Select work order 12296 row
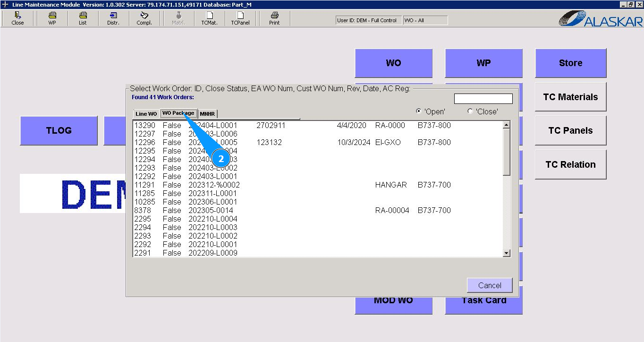 click(x=293, y=143)
